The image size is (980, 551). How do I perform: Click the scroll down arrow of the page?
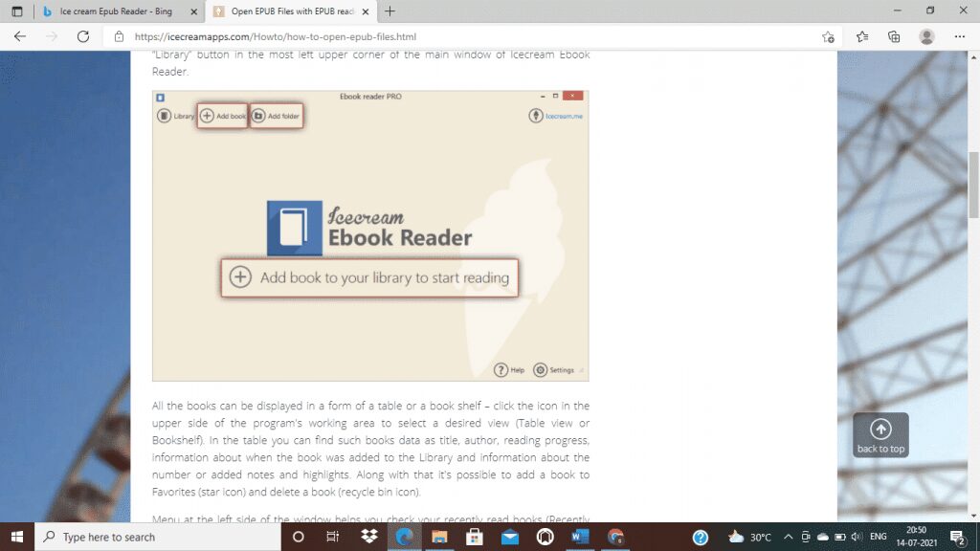click(973, 516)
